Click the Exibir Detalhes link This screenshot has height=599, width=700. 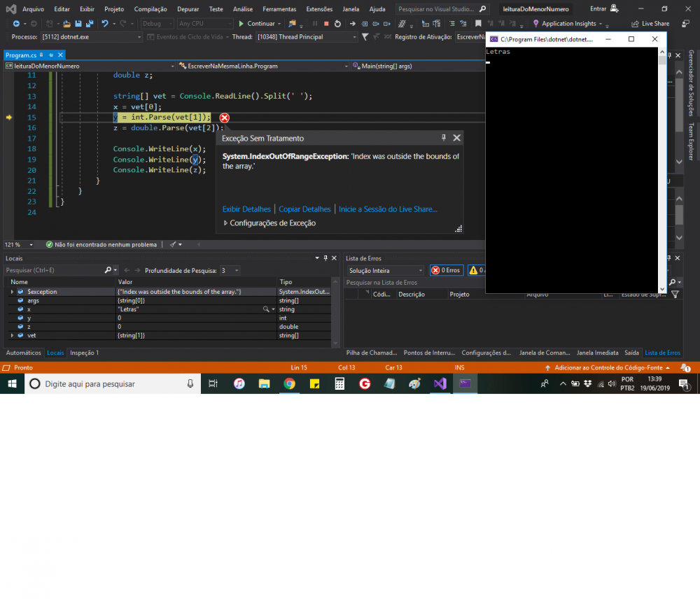(246, 209)
